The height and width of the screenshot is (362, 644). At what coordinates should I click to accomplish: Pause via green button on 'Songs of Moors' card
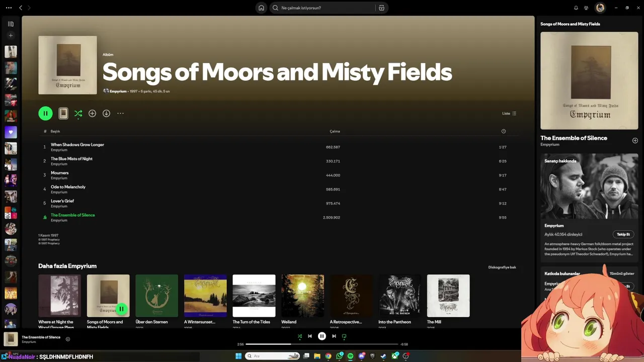tap(121, 309)
